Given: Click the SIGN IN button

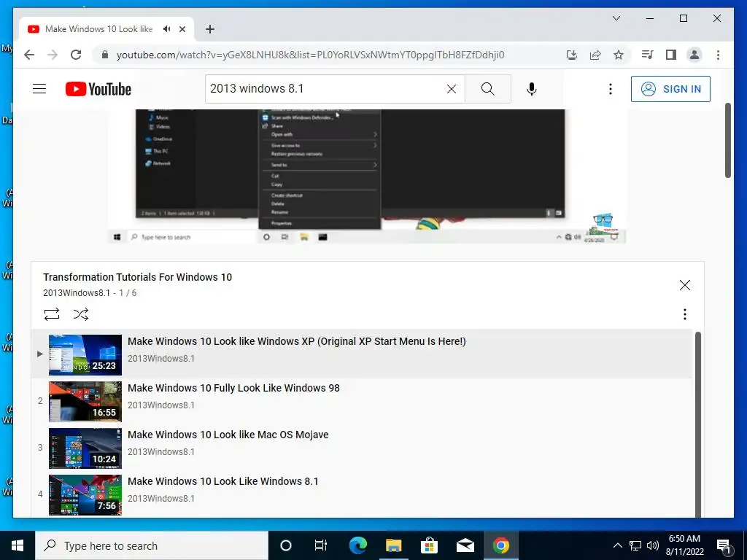Looking at the screenshot, I should 670,89.
